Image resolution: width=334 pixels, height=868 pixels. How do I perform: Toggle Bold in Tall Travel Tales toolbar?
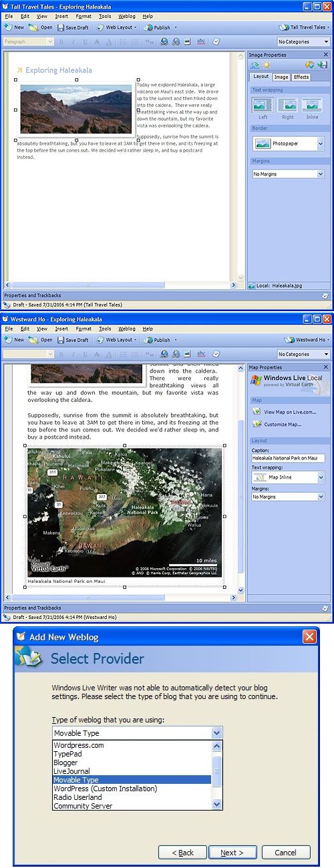tap(61, 41)
